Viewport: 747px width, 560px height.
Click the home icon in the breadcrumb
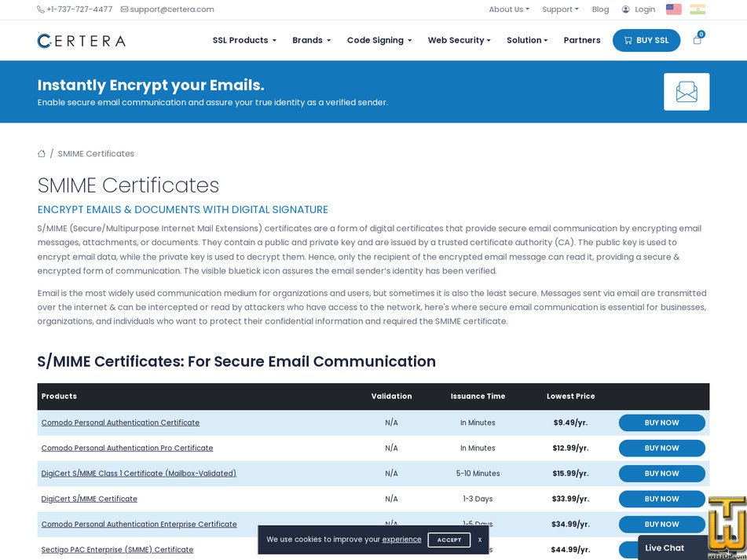tap(41, 153)
